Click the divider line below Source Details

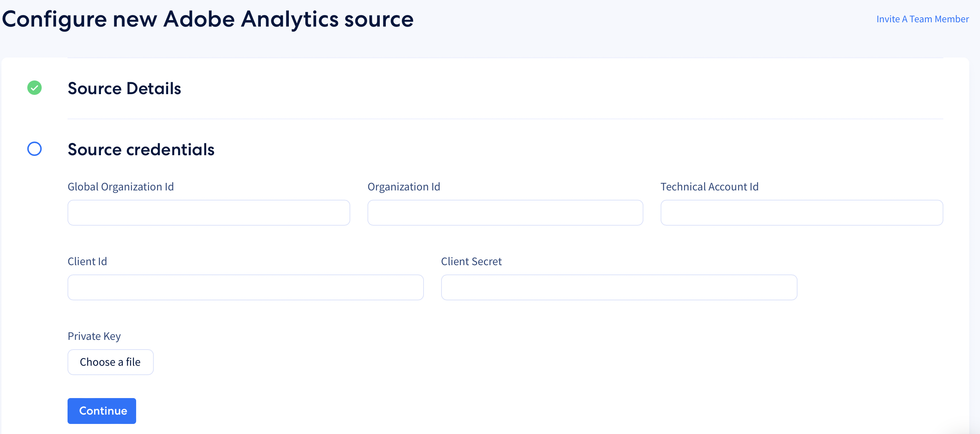coord(505,119)
